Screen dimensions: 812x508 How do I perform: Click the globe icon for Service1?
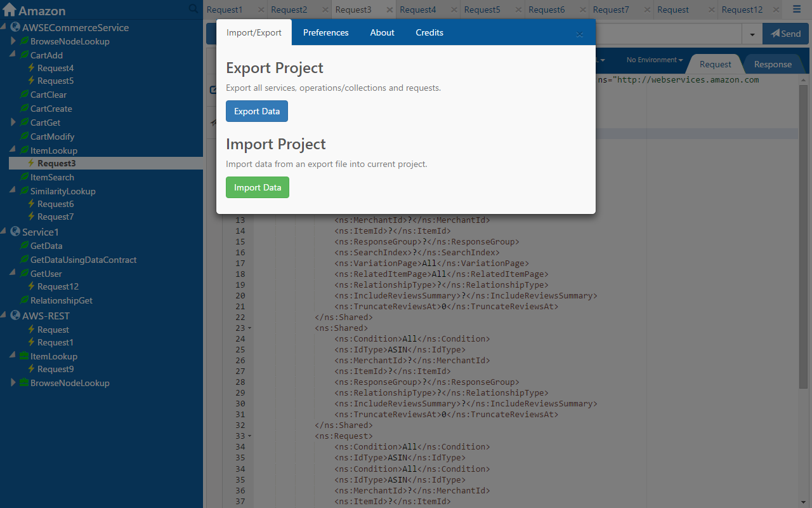pos(15,232)
